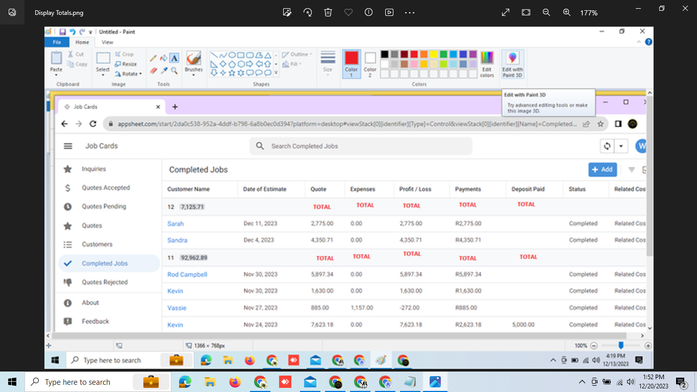Viewport: 697px width, 392px height.
Task: Select the Color 1 red swatch in Paint
Action: 351,64
